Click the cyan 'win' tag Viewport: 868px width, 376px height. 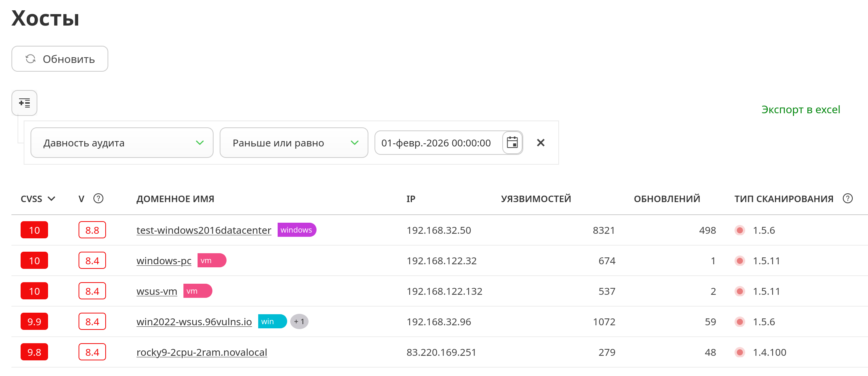pos(272,321)
